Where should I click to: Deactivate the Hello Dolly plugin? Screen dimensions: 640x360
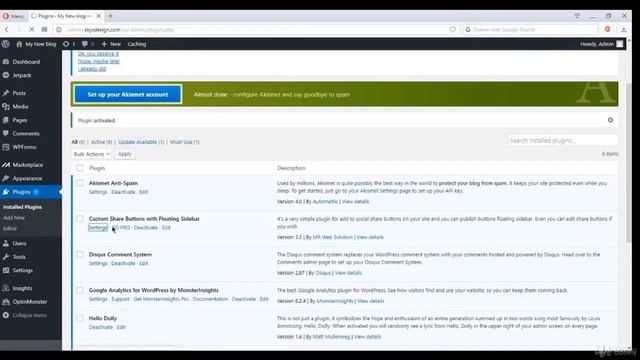[x=100, y=327]
